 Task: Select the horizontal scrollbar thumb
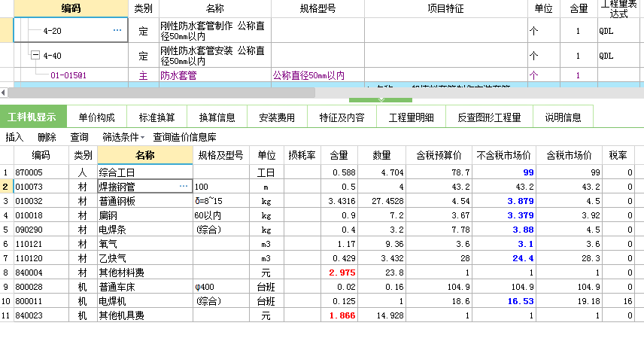[x=162, y=93]
